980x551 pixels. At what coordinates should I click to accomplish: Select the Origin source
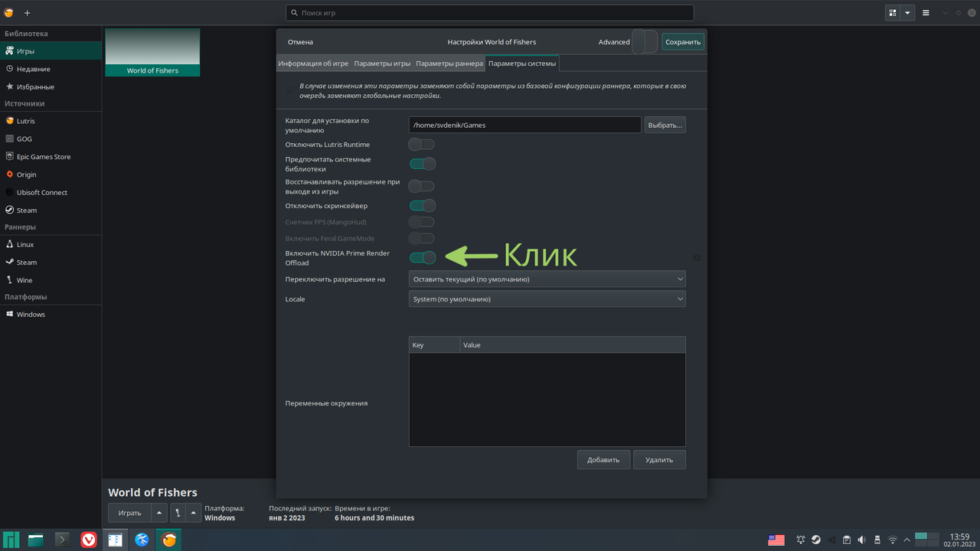pos(51,174)
